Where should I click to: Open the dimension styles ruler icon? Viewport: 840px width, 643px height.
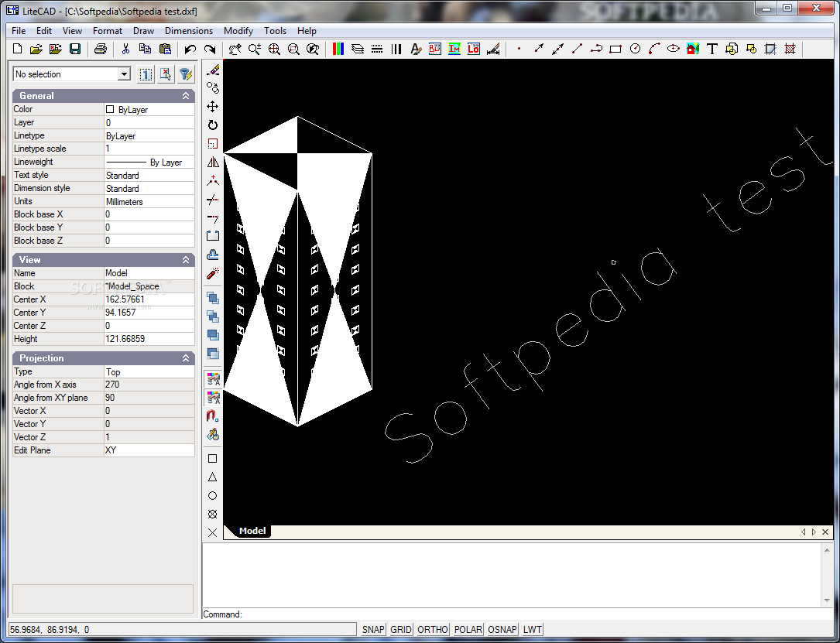493,50
